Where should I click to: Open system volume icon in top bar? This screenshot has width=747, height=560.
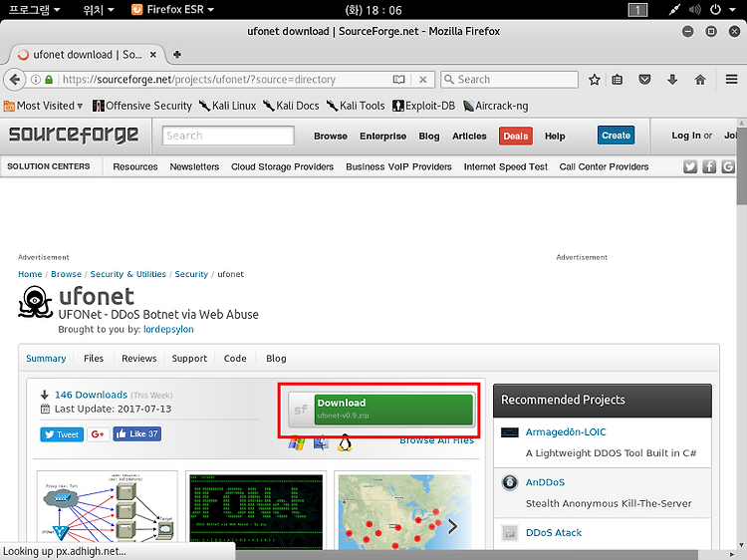tap(694, 10)
